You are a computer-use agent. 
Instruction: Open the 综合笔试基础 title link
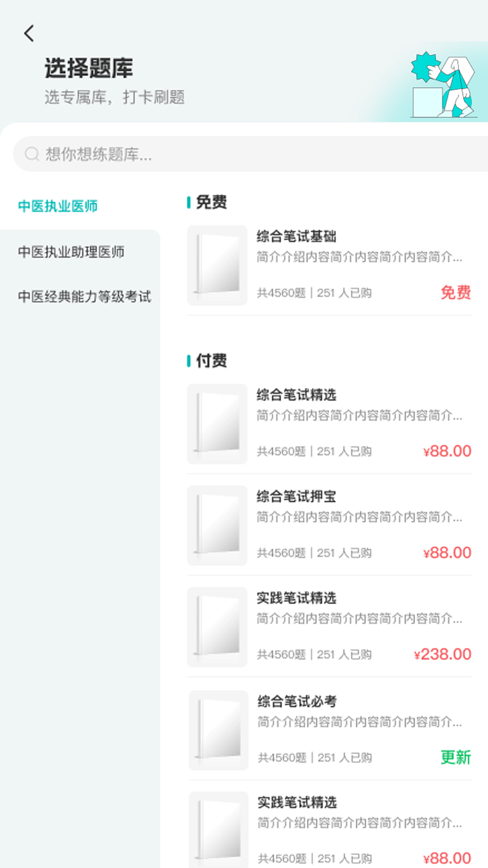(x=296, y=236)
